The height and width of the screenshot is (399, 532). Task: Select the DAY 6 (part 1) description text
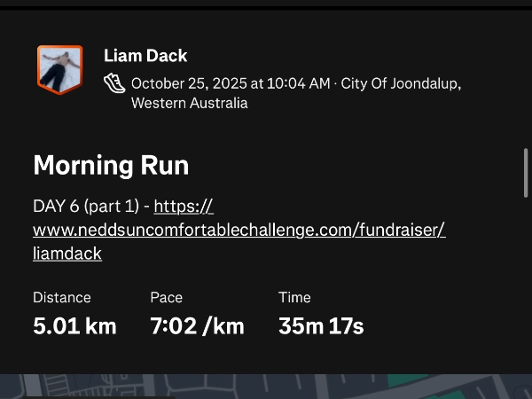[86, 207]
